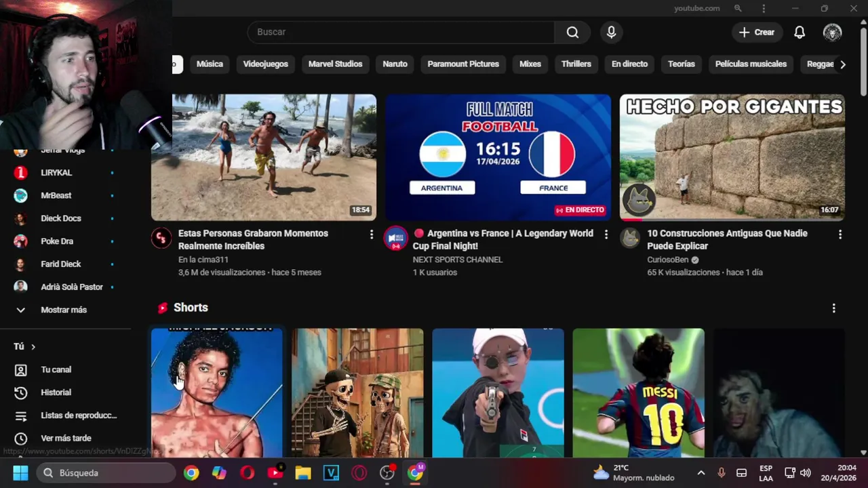This screenshot has width=868, height=488.
Task: Click the Shorts logo icon
Action: (162, 308)
